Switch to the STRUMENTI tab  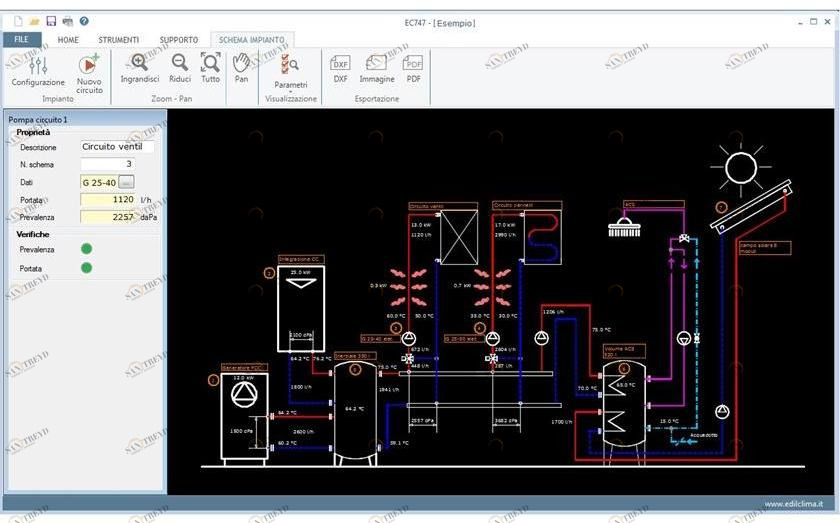(118, 40)
